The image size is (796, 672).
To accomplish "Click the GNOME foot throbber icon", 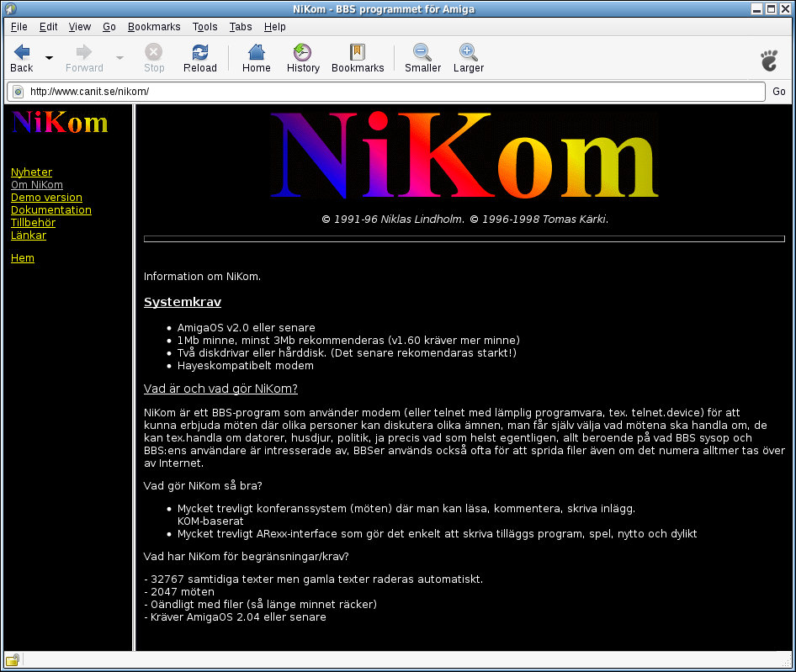I will (769, 60).
